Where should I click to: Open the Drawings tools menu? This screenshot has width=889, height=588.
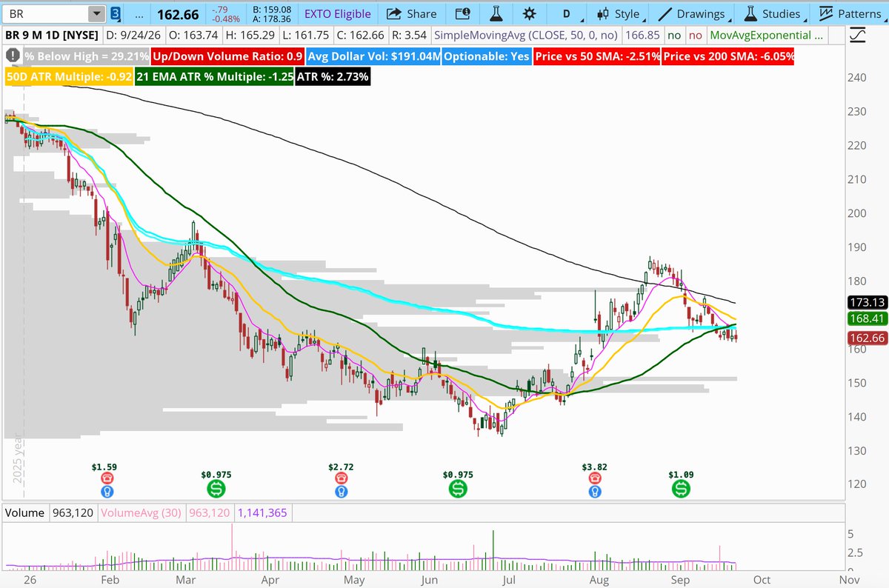(x=694, y=13)
